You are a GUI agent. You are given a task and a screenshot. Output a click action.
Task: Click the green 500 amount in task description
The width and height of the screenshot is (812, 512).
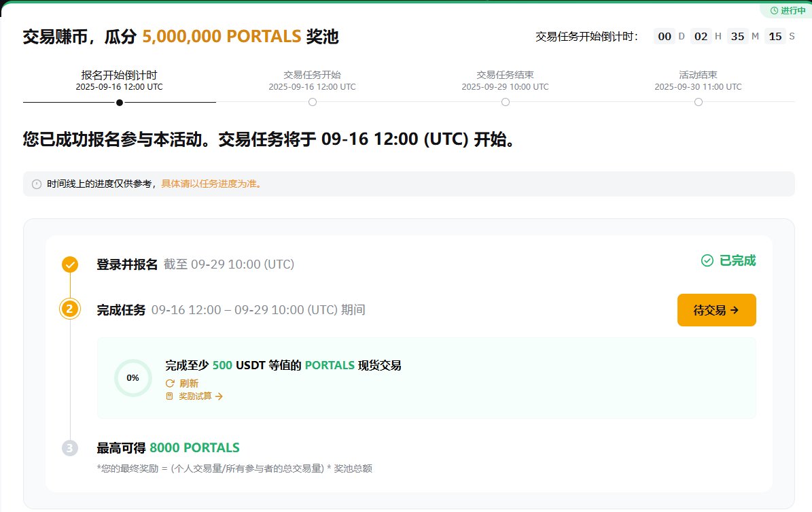click(x=222, y=365)
